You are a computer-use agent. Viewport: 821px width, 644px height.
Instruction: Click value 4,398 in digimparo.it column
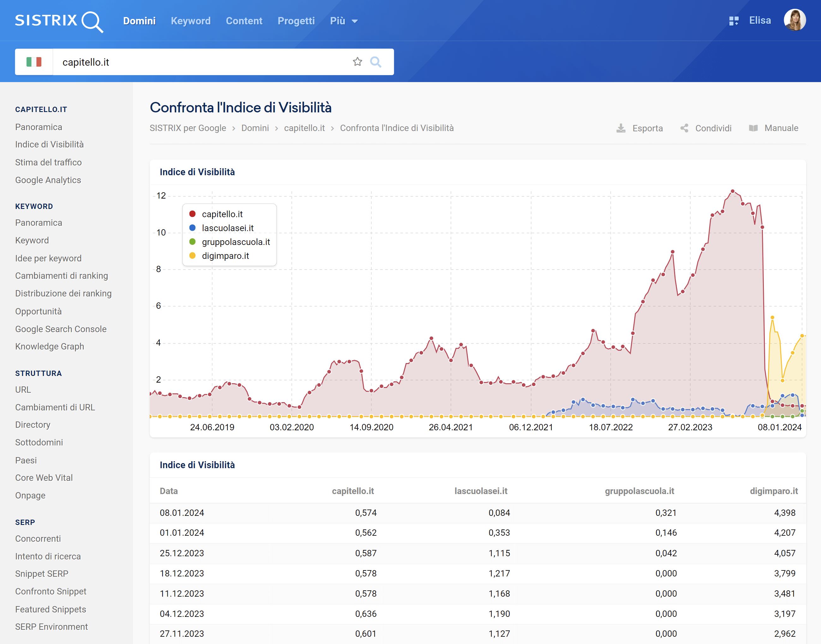point(784,513)
